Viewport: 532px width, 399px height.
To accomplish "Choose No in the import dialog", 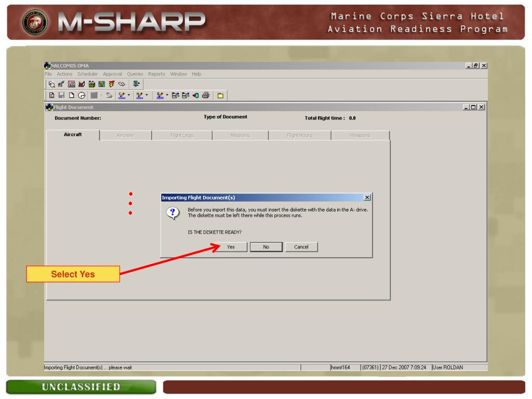I will pos(266,247).
